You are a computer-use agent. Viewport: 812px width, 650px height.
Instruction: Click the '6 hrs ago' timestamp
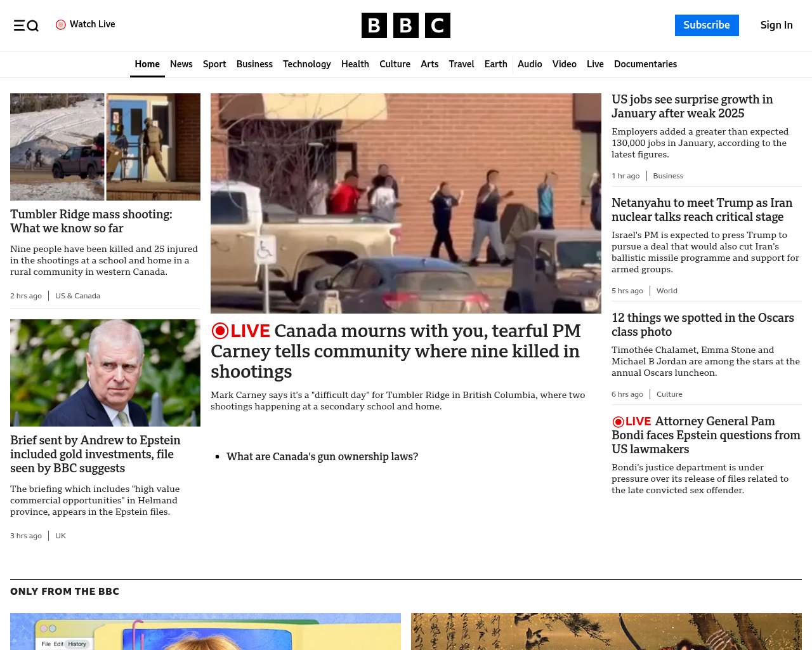point(627,394)
